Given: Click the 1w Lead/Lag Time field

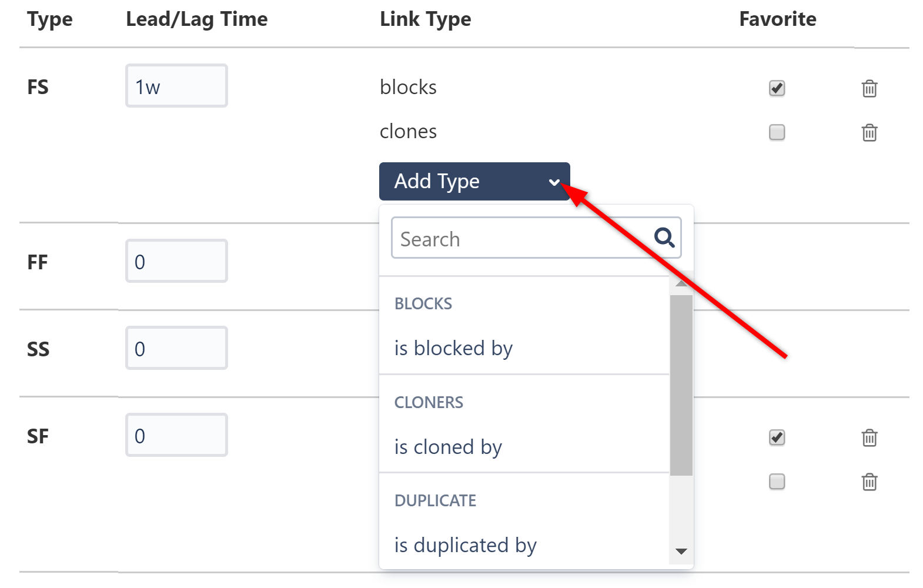Looking at the screenshot, I should [176, 86].
